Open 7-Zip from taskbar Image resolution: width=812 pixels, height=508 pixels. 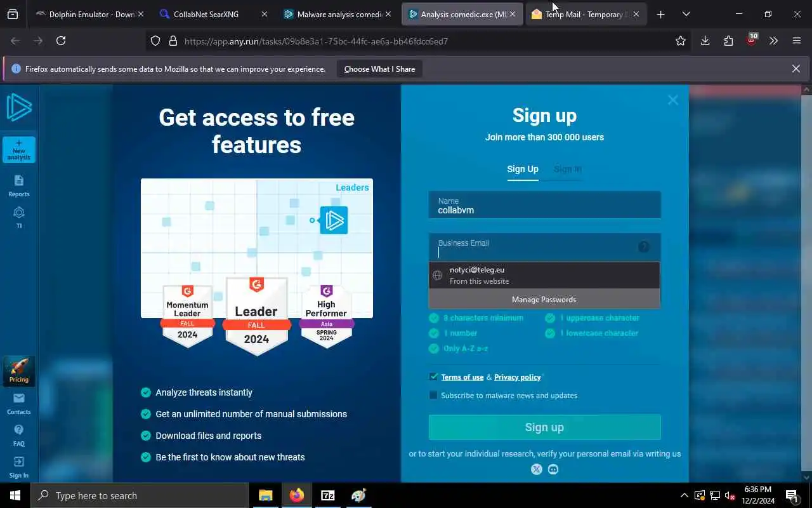pyautogui.click(x=328, y=495)
